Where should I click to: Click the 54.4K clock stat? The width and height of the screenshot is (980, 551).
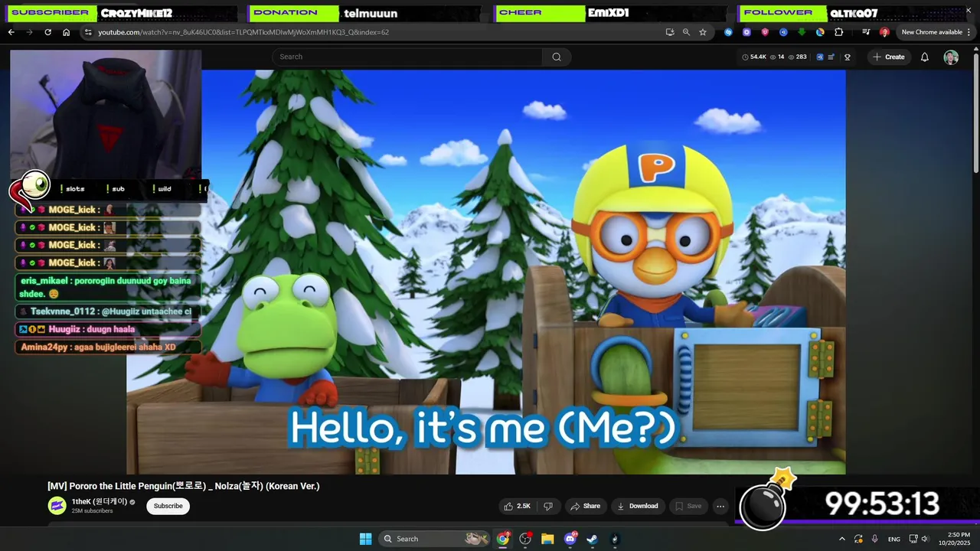click(x=754, y=57)
